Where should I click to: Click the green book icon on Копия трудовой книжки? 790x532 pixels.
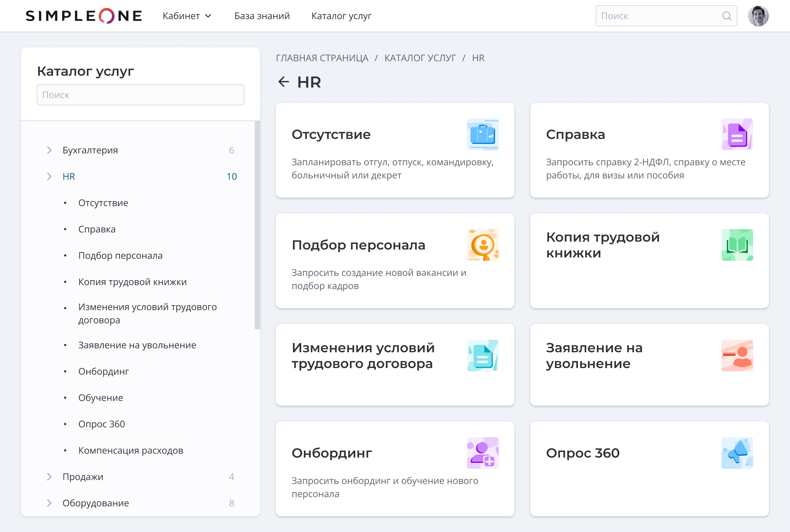tap(737, 245)
